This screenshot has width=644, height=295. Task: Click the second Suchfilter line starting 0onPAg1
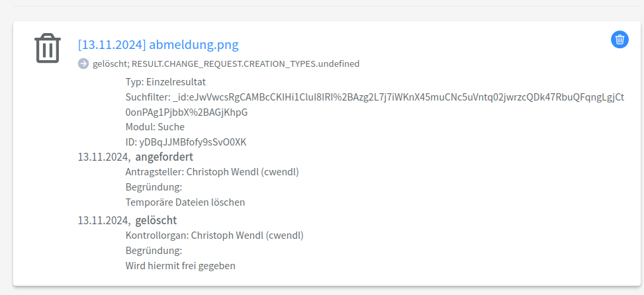click(x=187, y=112)
